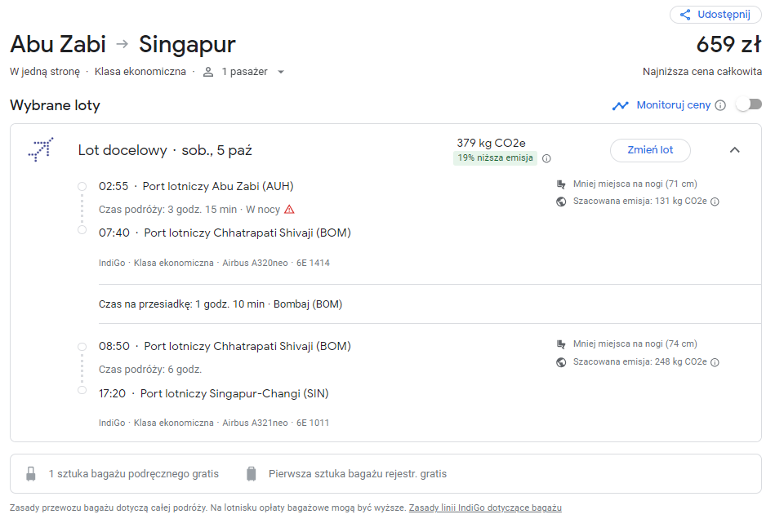The height and width of the screenshot is (532, 775).
Task: Click the Lot docelowy sob., 5 paź header
Action: coord(165,150)
